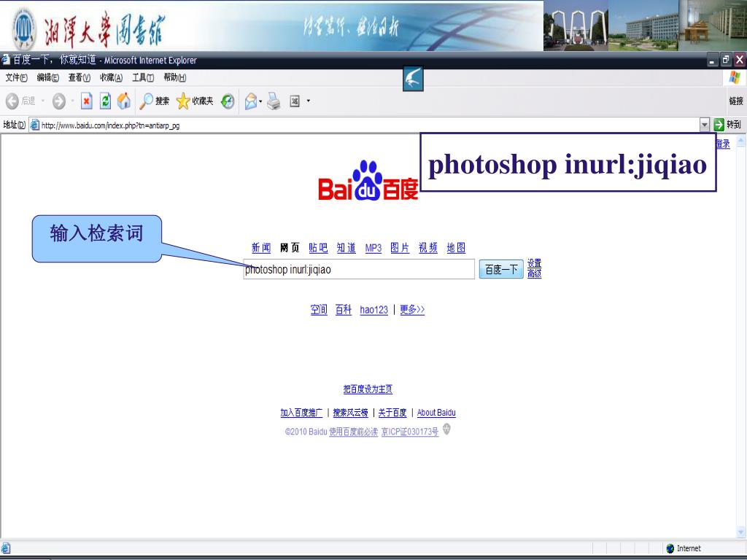Open the 文件(F) menu
Image resolution: width=747 pixels, height=560 pixels.
click(x=16, y=77)
